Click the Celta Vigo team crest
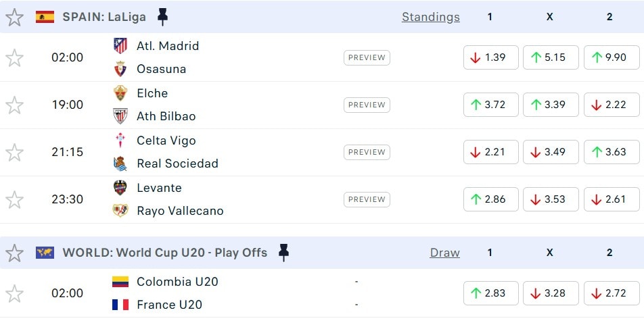Image resolution: width=644 pixels, height=329 pixels. coord(120,141)
